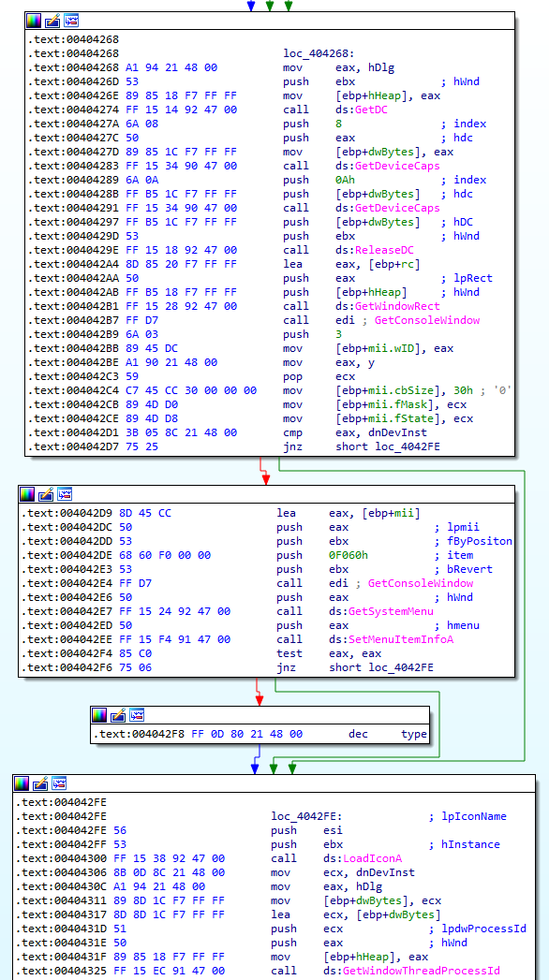
Task: Set node color for the SetMenuItemInfoA block
Action: click(27, 494)
